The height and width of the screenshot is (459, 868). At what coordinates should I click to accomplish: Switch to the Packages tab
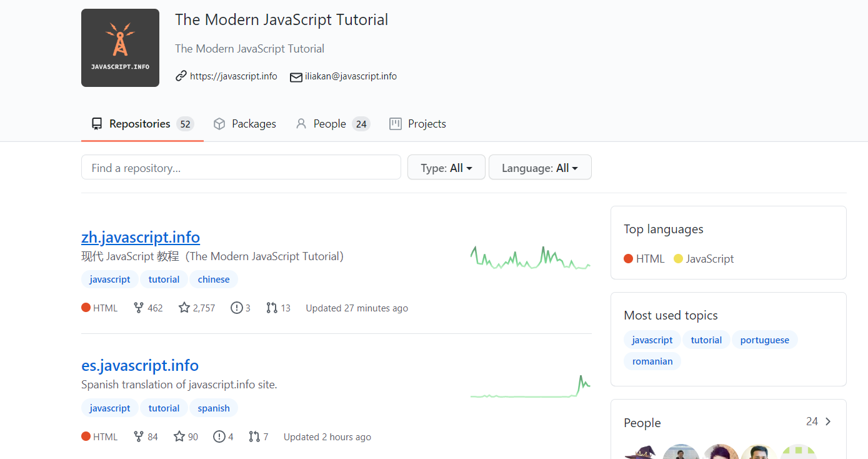(245, 124)
